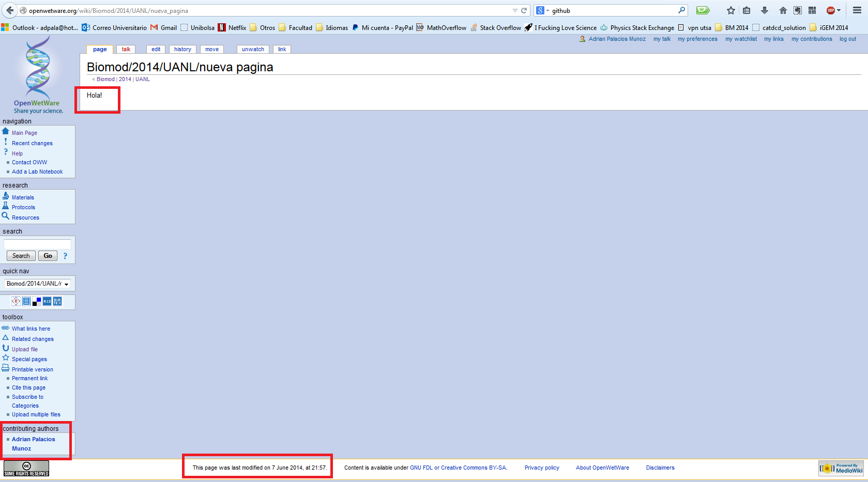Screen dimensions: 868x482
Task: Open the edit tab
Action: click(x=156, y=50)
